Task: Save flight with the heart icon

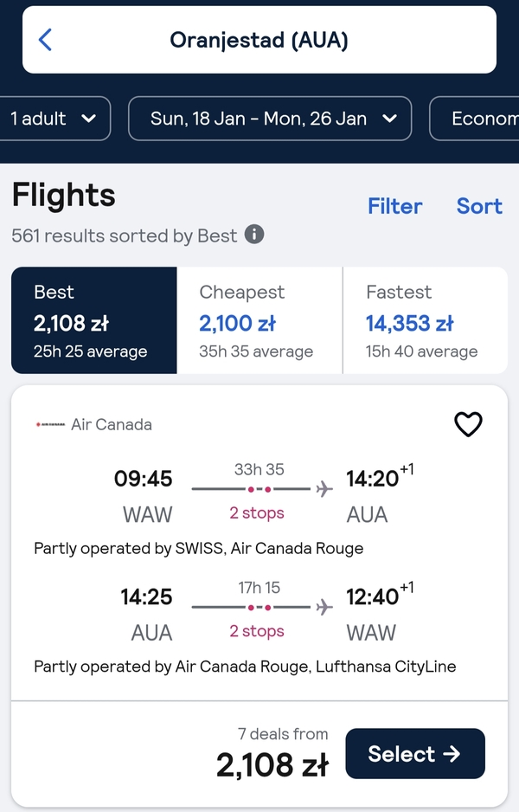Action: (x=468, y=424)
